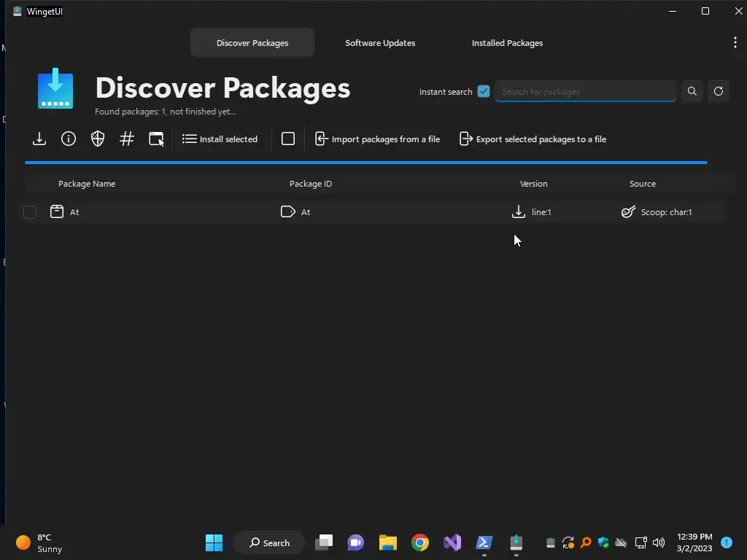This screenshot has height=560, width=747.
Task: Click the WingetUI title bar app icon
Action: [18, 11]
